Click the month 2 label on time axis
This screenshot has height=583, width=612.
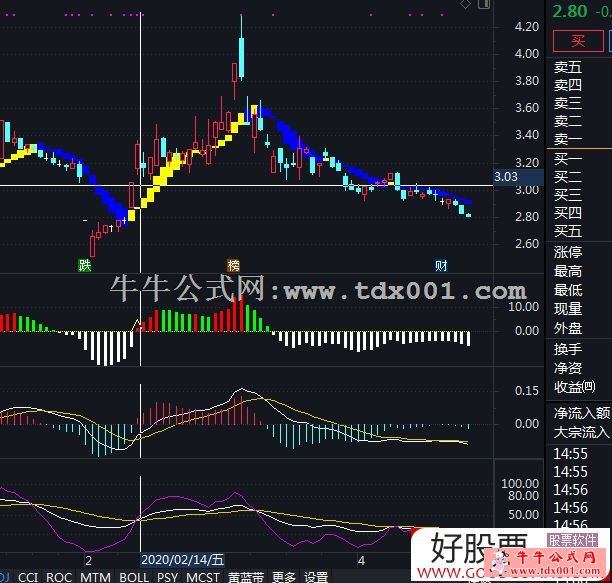point(88,561)
